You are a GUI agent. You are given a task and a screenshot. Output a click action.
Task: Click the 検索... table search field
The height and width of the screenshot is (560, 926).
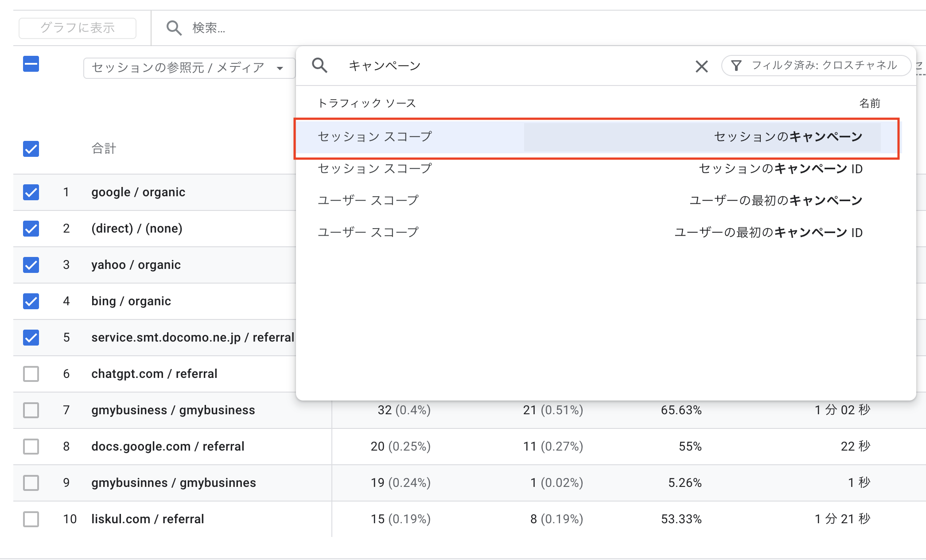pos(208,28)
